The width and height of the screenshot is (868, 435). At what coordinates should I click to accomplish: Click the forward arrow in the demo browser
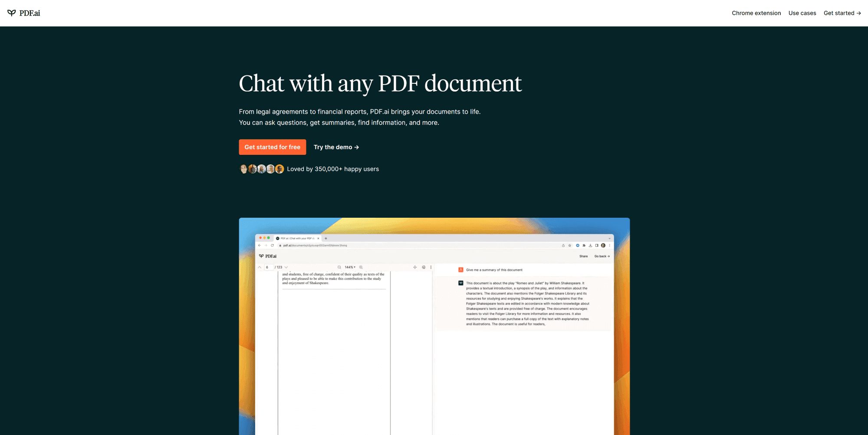(266, 245)
